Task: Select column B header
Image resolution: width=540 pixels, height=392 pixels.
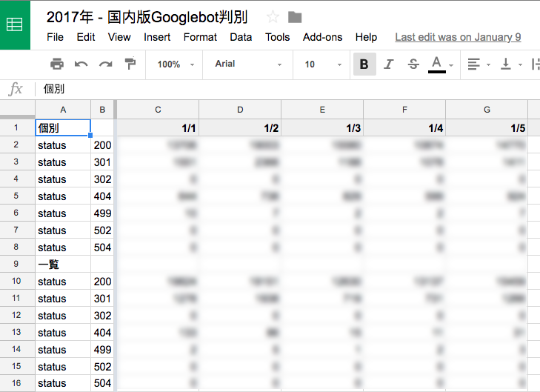Action: point(102,110)
